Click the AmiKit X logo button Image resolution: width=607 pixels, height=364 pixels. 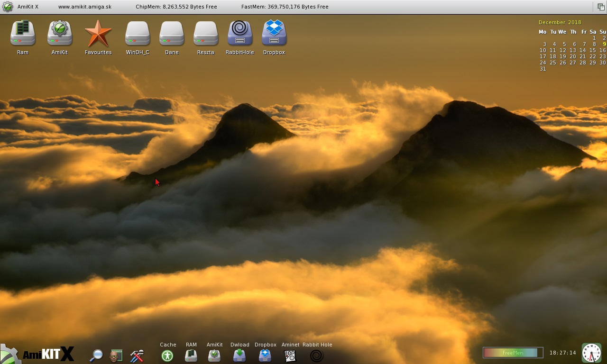38,354
